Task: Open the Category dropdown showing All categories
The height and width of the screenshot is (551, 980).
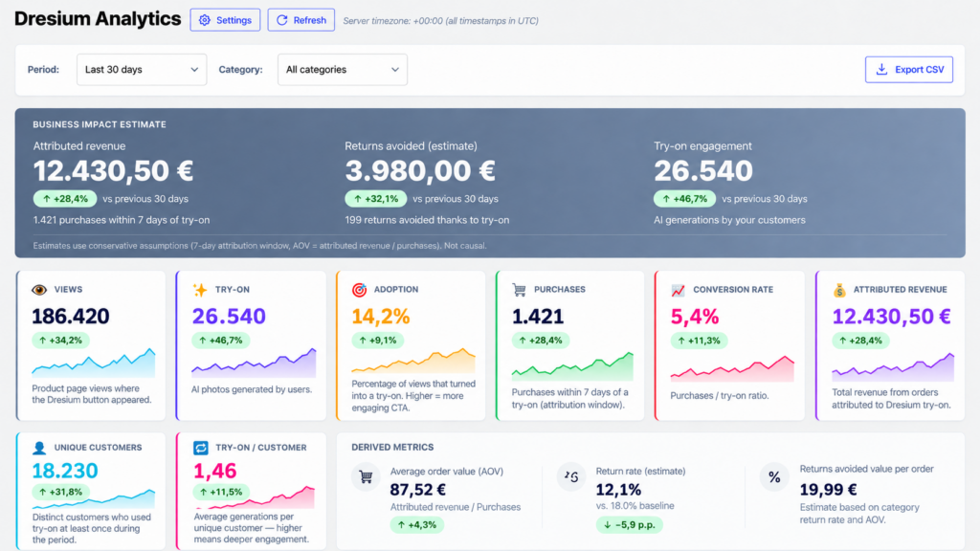Action: click(x=343, y=69)
